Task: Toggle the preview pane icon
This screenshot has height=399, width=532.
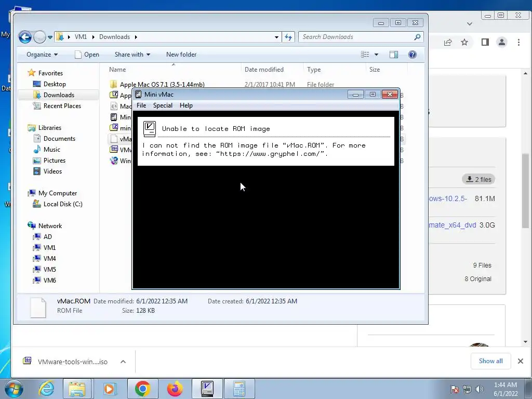Action: click(394, 55)
